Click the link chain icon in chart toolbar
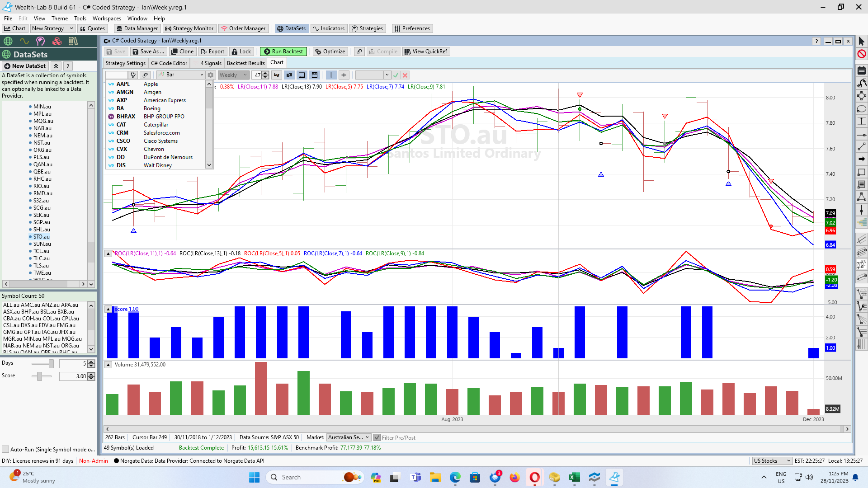The image size is (868, 488). coord(145,75)
